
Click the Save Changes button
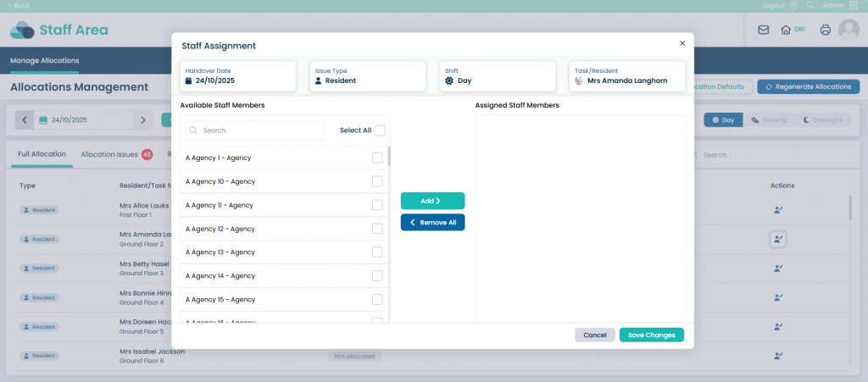coord(651,335)
